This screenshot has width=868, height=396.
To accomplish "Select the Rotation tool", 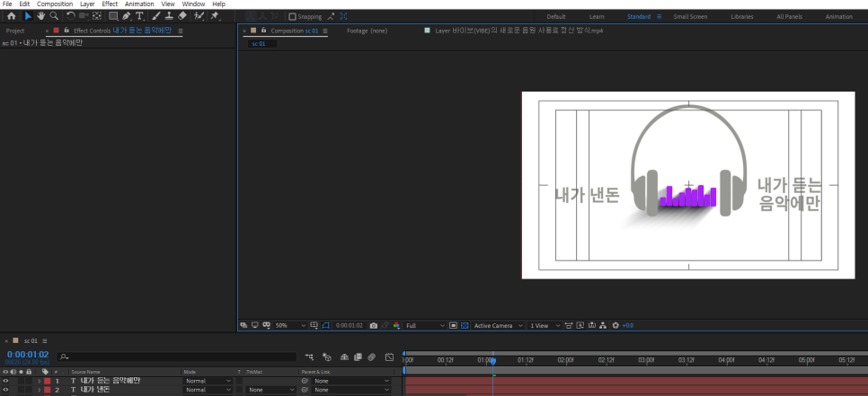I will click(x=71, y=16).
